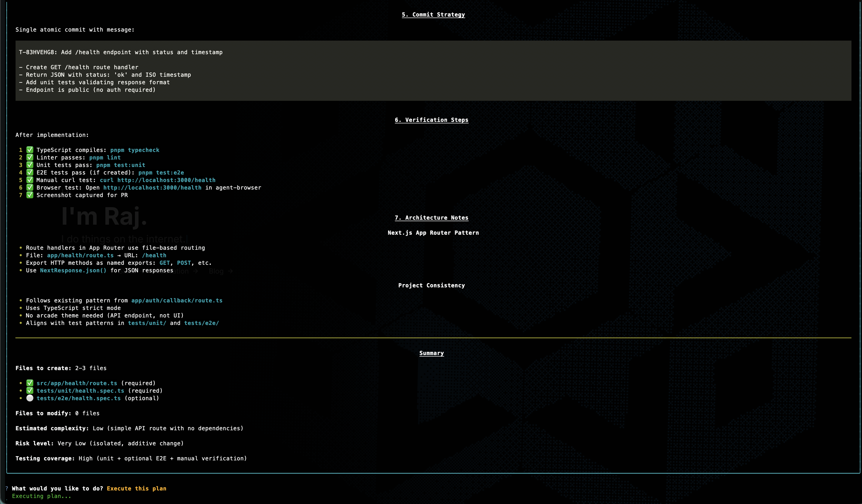
Task: Click the Execute this plan answer
Action: pyautogui.click(x=136, y=489)
